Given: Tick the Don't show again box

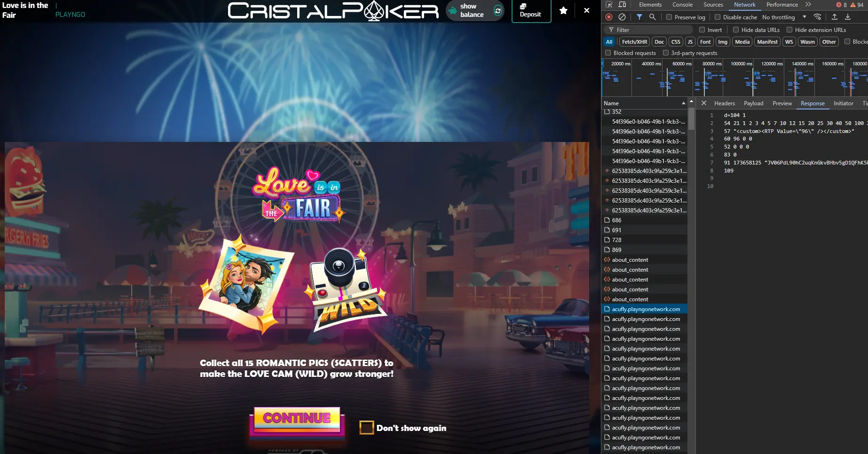Looking at the screenshot, I should (x=366, y=428).
